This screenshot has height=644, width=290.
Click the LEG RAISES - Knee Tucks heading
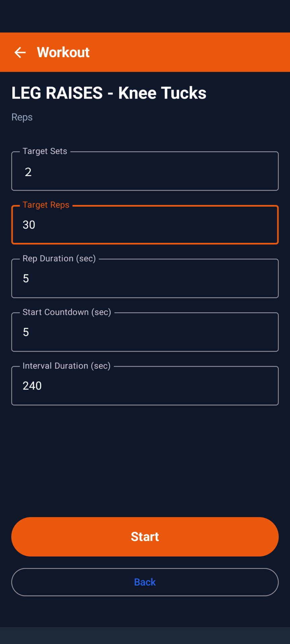pyautogui.click(x=109, y=93)
